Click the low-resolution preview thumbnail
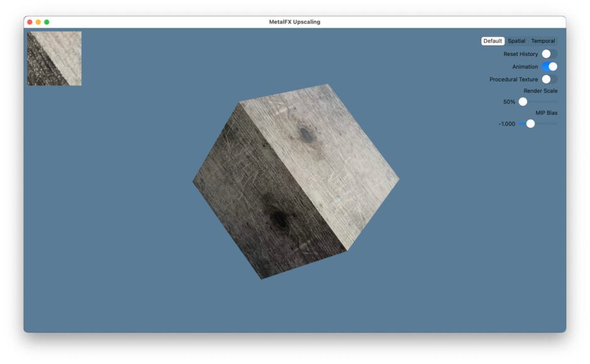Viewport: 590px width, 364px height. [x=55, y=58]
